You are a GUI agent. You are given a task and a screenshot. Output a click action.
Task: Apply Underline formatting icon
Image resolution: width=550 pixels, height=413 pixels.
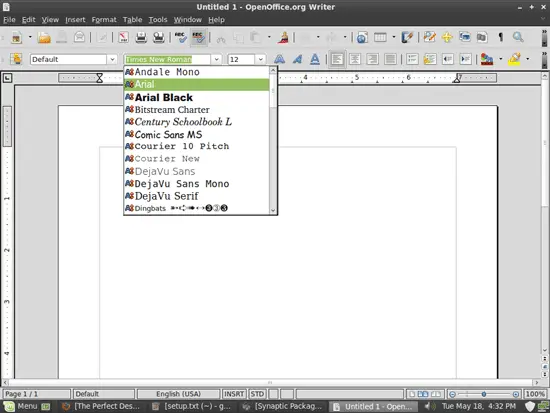pyautogui.click(x=315, y=59)
